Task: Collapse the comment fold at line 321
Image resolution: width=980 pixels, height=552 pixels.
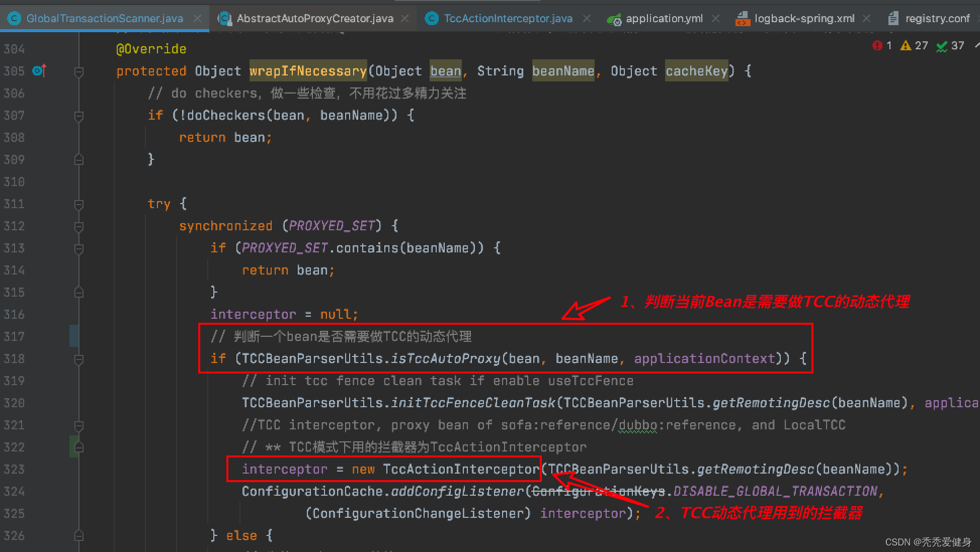Action: coord(79,426)
